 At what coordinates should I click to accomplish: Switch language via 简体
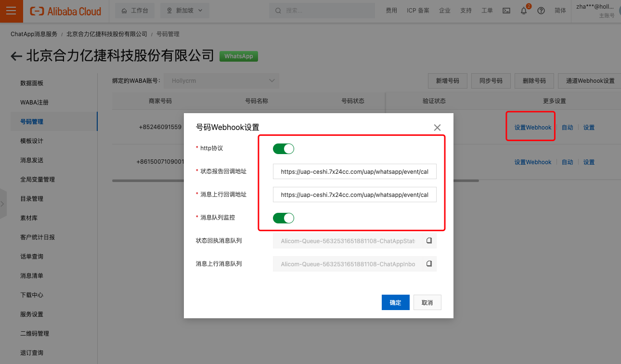pyautogui.click(x=560, y=11)
